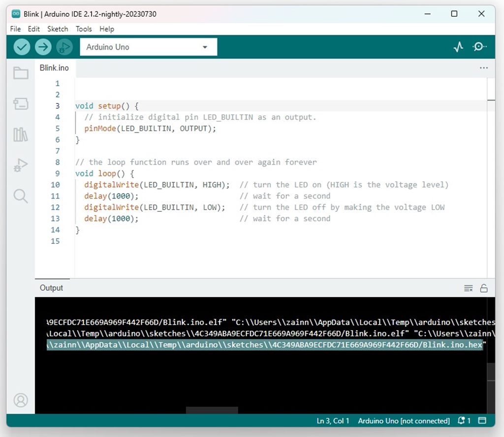Clear the Output console
This screenshot has height=437, width=504.
468,288
